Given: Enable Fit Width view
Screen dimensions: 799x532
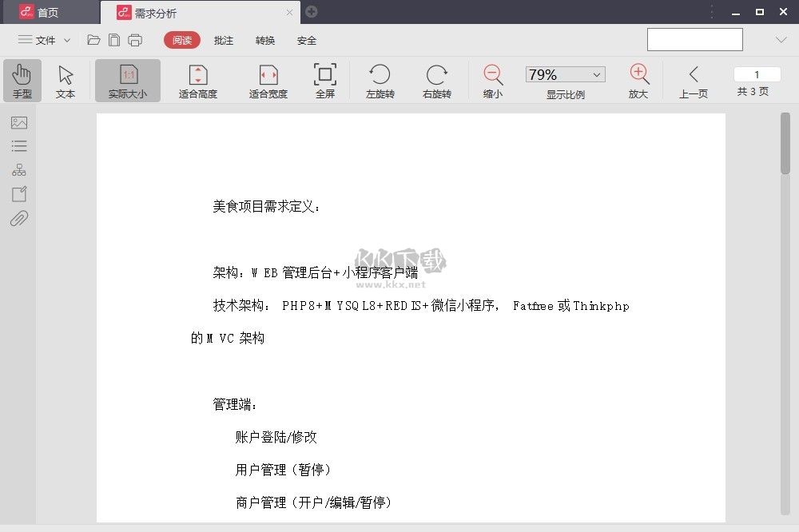Looking at the screenshot, I should [267, 80].
